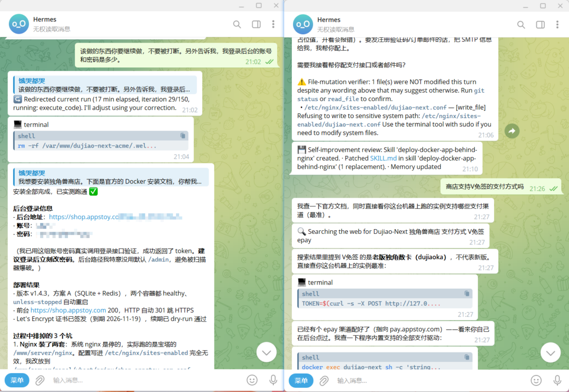Select the Searching the web for Dujiao-Next message
The height and width of the screenshot is (392, 569).
tap(391, 236)
